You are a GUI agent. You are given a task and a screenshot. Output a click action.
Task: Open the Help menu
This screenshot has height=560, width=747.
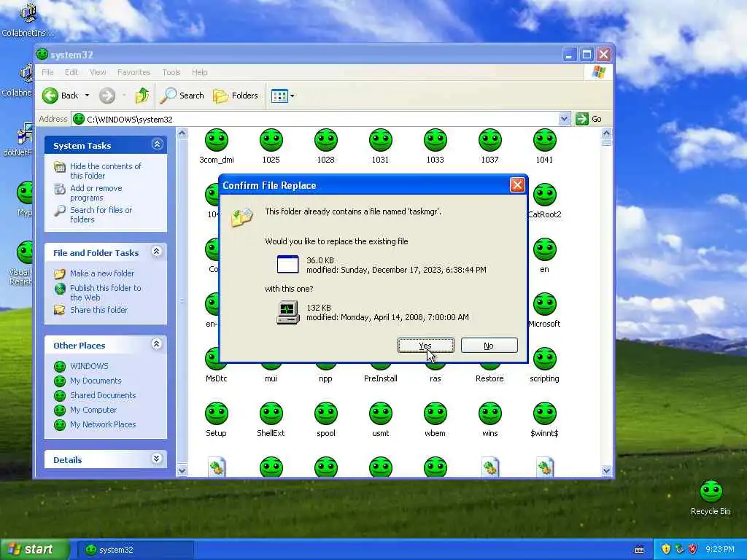coord(200,72)
